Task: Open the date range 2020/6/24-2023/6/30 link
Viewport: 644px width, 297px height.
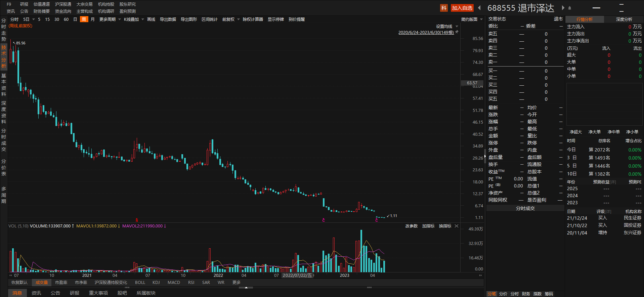Action: click(x=426, y=33)
